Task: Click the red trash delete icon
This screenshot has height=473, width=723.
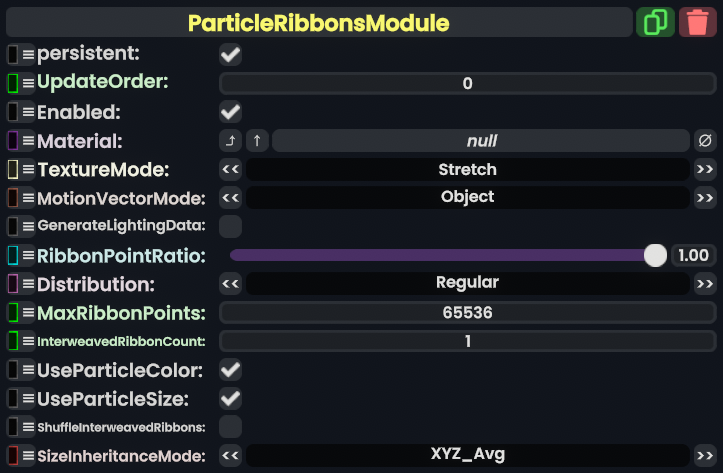Action: click(698, 22)
